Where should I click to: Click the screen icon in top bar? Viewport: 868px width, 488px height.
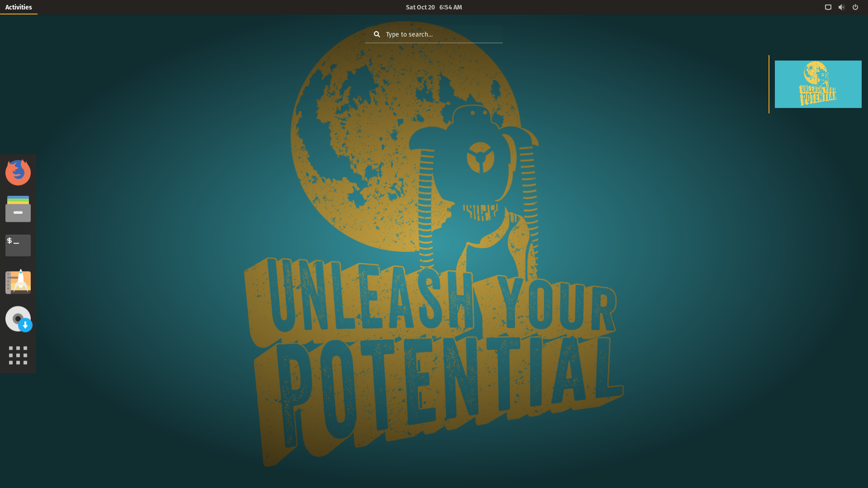tap(828, 7)
